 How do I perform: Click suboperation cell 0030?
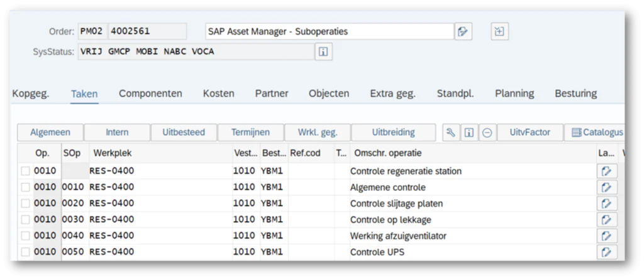tap(75, 220)
